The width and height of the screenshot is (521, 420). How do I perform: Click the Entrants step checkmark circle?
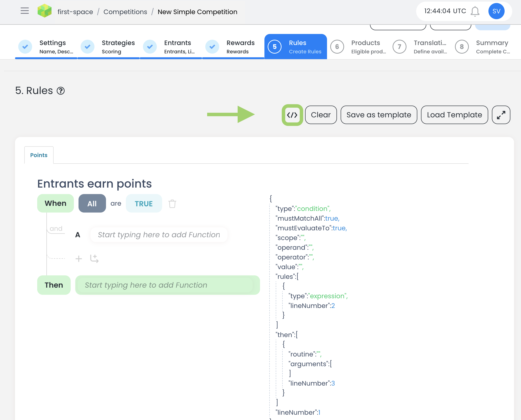150,47
